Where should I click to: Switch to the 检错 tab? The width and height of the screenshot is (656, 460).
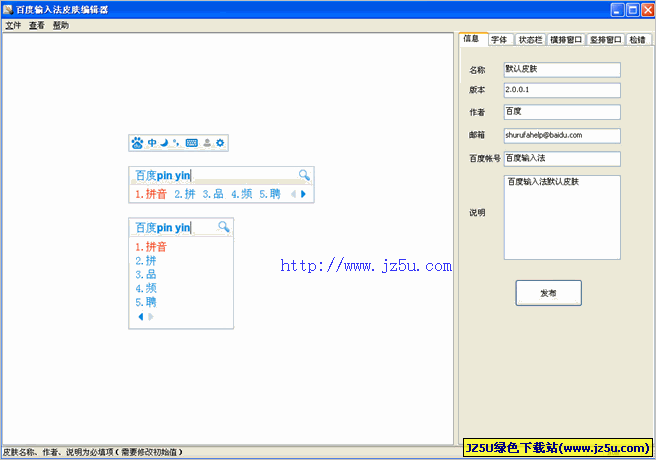(638, 40)
